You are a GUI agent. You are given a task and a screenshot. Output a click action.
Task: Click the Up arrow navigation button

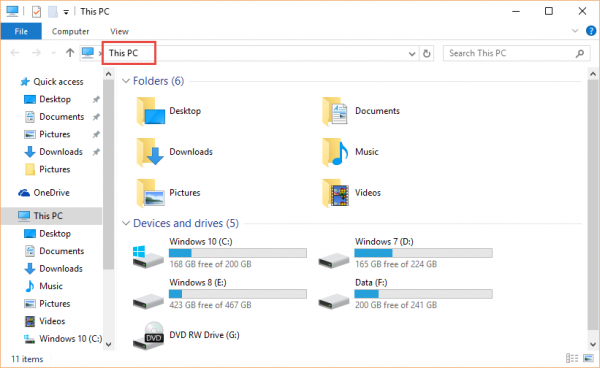click(70, 53)
